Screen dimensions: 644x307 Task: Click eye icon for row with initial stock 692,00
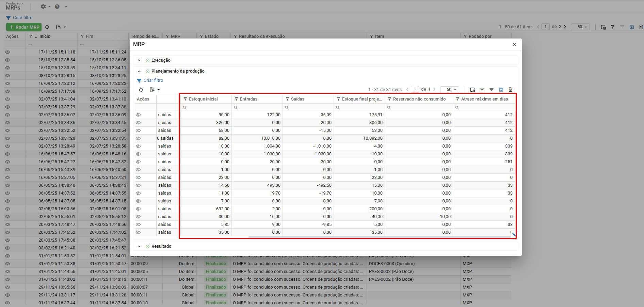coord(138,209)
